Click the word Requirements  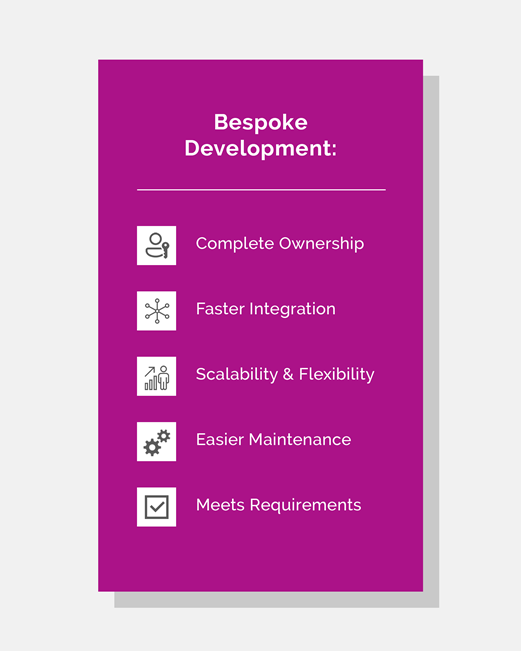click(305, 505)
